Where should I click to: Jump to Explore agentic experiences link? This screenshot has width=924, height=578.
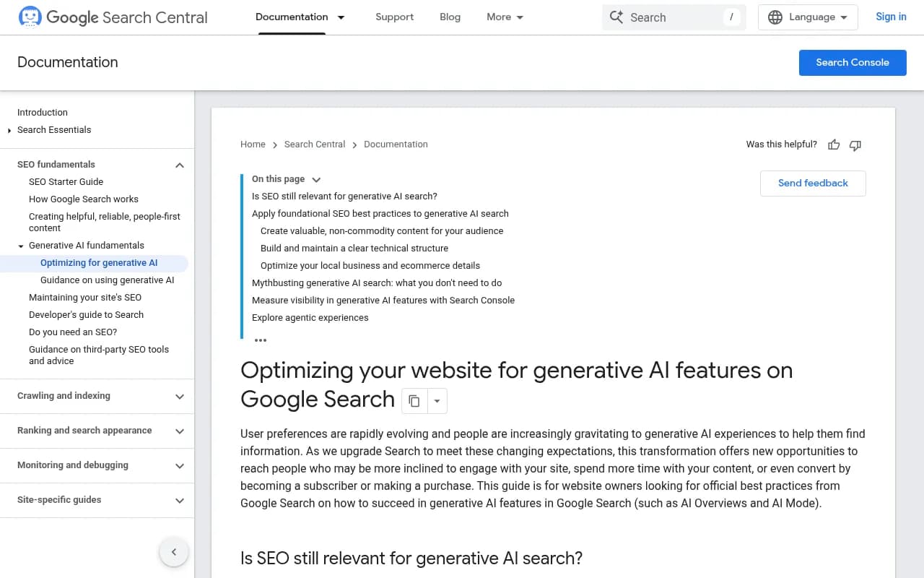point(310,318)
